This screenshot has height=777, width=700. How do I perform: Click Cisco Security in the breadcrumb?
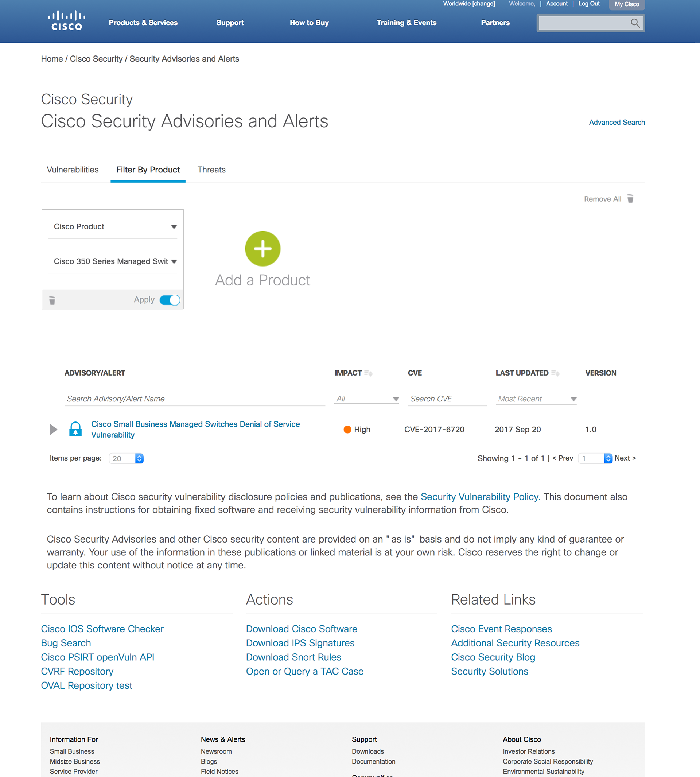pyautogui.click(x=96, y=59)
